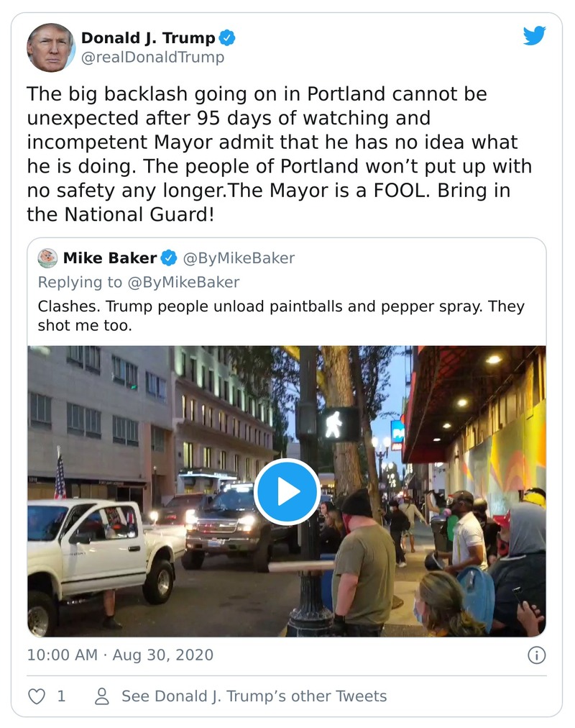The width and height of the screenshot is (575, 728).
Task: Click the like count number 1
Action: point(61,696)
